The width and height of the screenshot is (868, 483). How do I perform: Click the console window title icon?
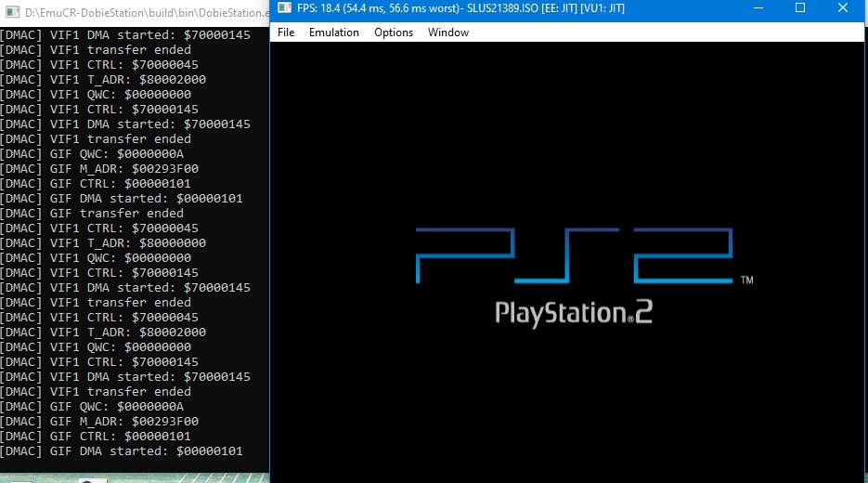[x=12, y=12]
